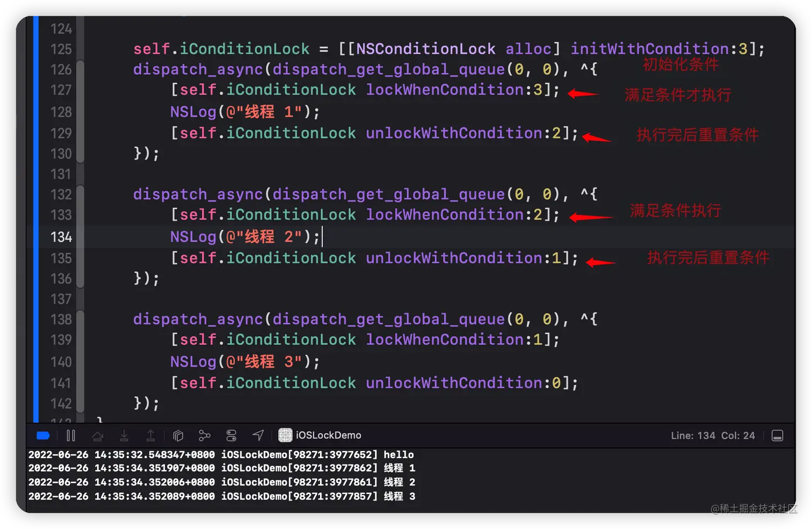
Task: Click initWithCondition:3 on line 125
Action: click(659, 49)
